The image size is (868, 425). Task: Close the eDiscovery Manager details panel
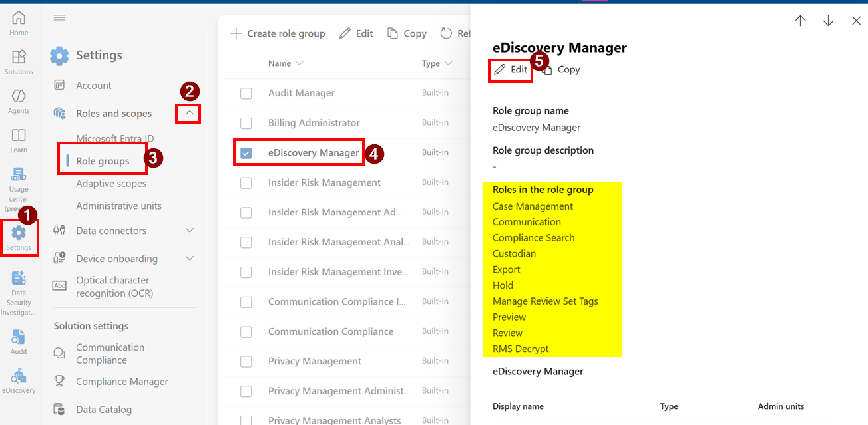coord(856,21)
